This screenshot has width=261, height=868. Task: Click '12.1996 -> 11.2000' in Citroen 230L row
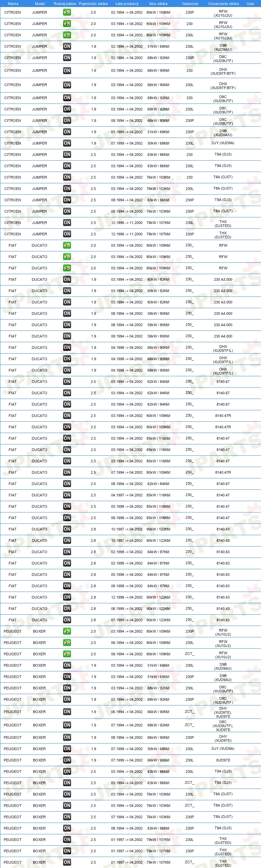click(126, 223)
